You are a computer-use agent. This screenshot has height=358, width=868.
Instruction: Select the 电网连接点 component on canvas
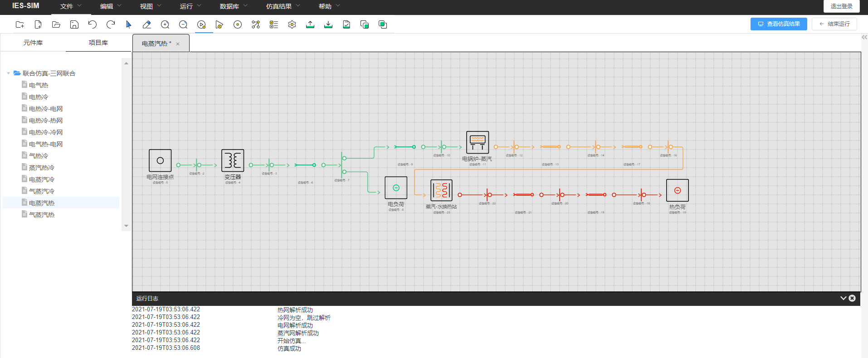tap(160, 160)
